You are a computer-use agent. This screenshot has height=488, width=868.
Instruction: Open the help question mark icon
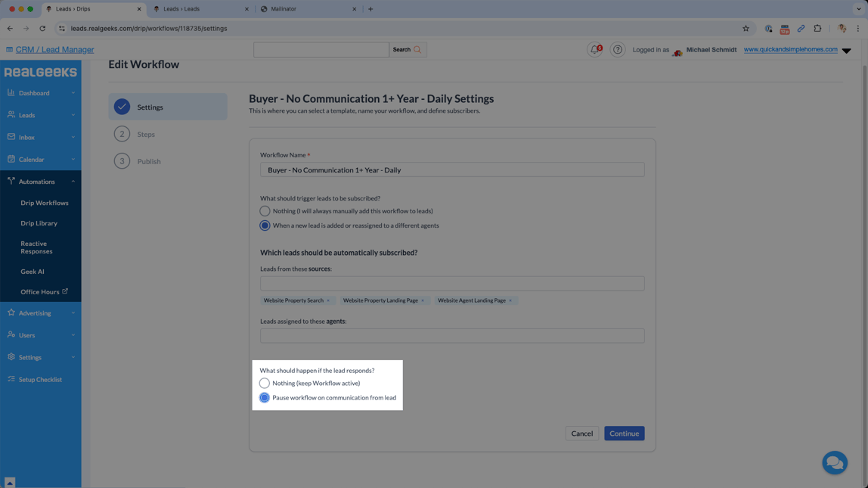click(x=618, y=49)
